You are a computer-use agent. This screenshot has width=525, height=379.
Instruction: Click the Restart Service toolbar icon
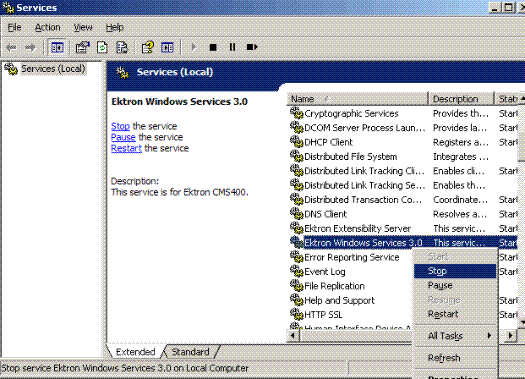pyautogui.click(x=252, y=47)
